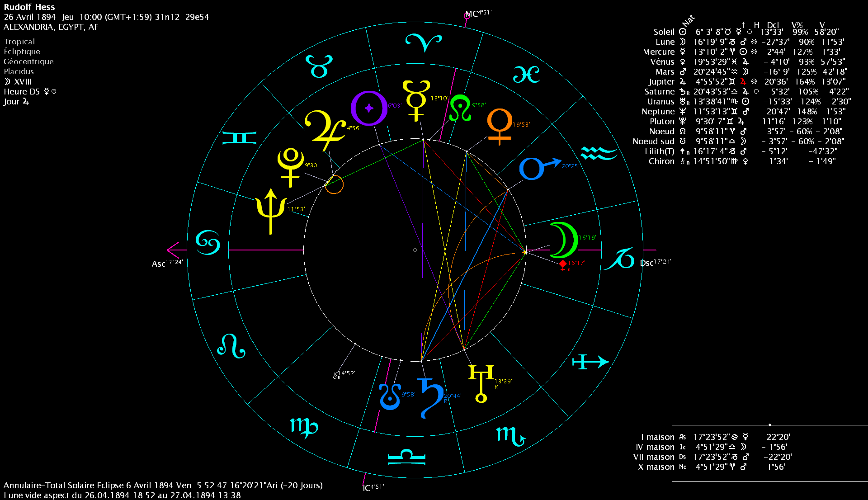Click the Soleil row in the positions table
The image size is (868, 500).
pos(746,32)
